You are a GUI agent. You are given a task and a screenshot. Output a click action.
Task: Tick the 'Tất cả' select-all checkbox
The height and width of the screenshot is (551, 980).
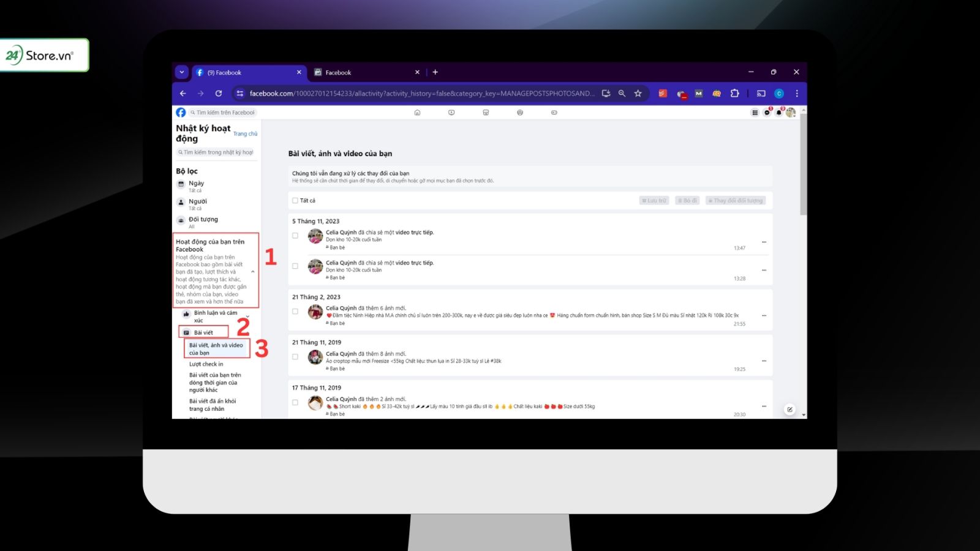click(x=295, y=201)
